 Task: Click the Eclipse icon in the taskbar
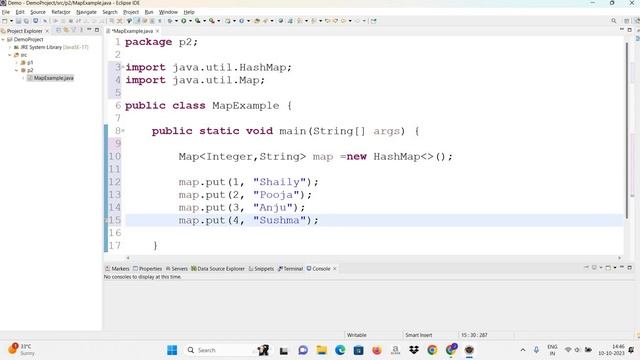[469, 350]
